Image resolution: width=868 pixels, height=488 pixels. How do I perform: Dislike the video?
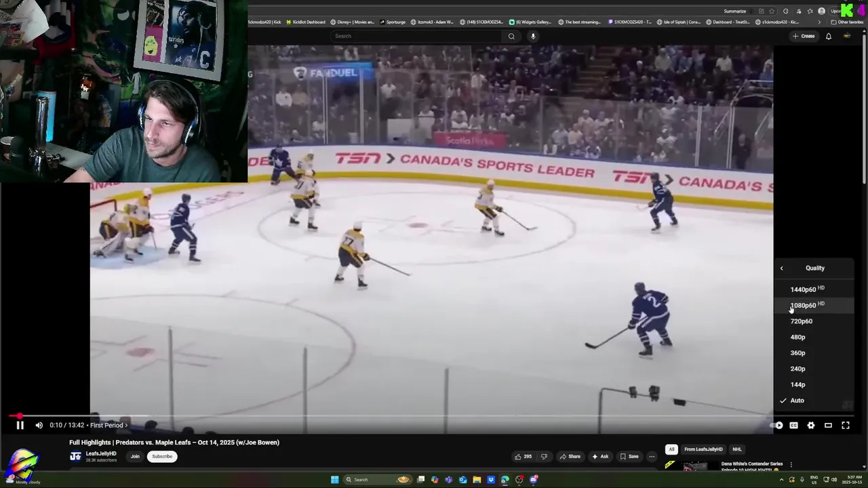(x=543, y=456)
